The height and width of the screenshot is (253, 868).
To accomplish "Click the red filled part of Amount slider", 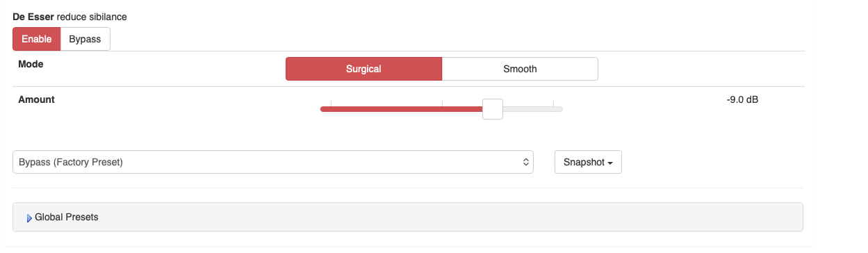I will (x=401, y=109).
